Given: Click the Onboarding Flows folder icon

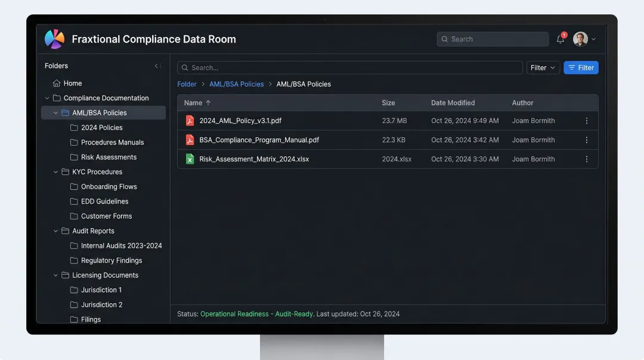Looking at the screenshot, I should [x=74, y=187].
